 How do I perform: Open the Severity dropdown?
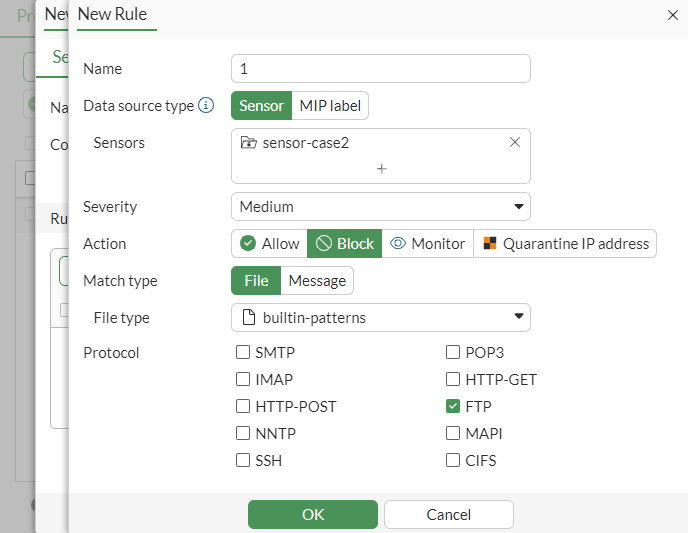(x=380, y=207)
